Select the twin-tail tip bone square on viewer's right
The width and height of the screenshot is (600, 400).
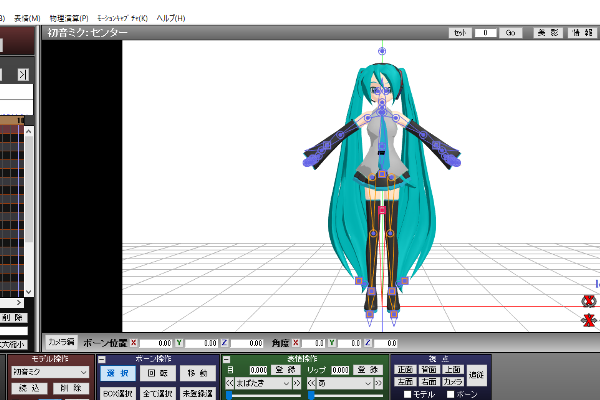[x=405, y=281]
